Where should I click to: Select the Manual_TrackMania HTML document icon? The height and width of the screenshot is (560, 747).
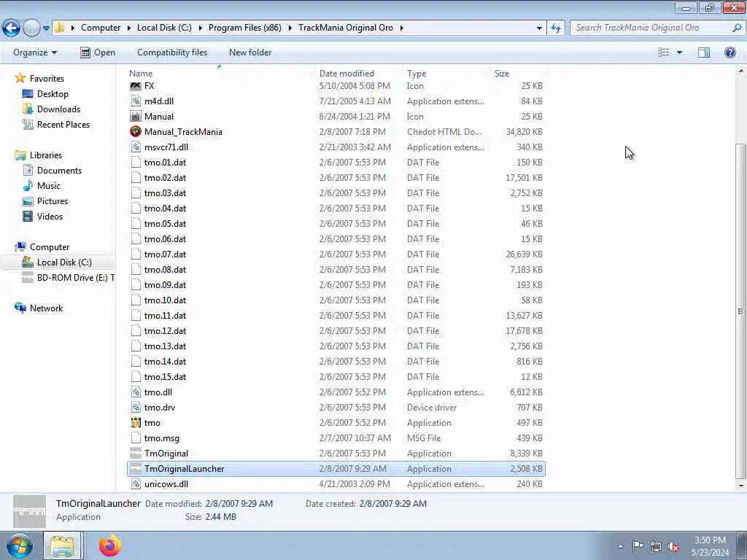[136, 131]
